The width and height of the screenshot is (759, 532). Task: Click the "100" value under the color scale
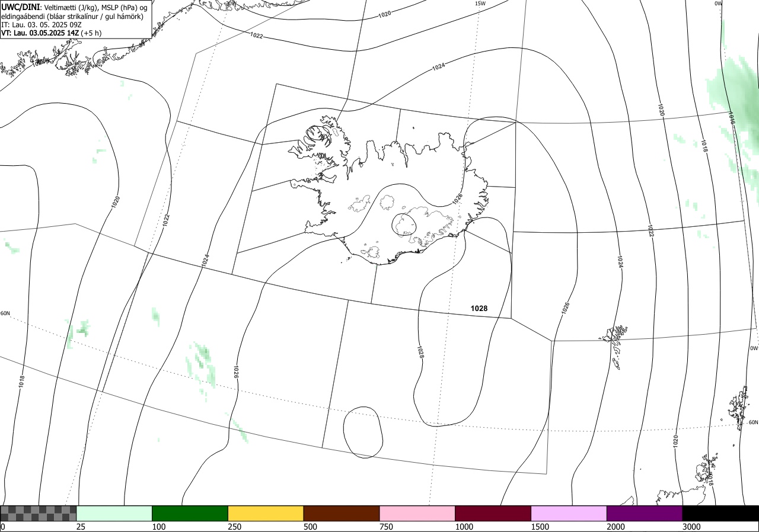click(x=159, y=527)
